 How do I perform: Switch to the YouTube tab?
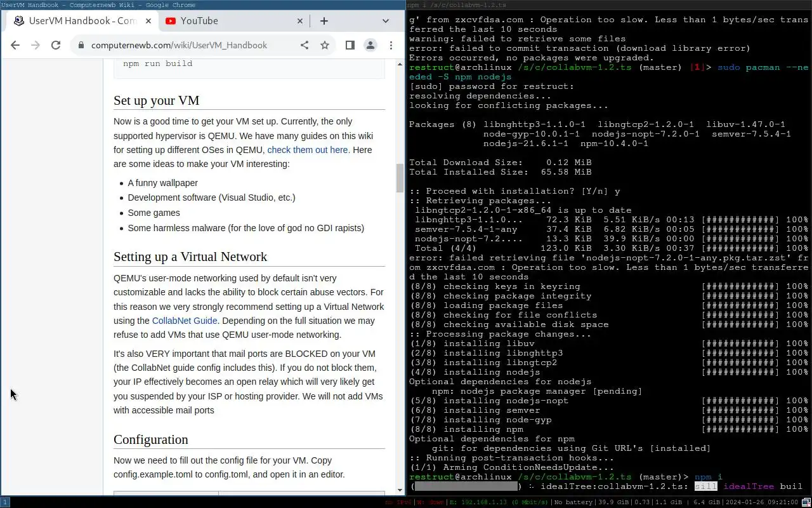tap(235, 21)
